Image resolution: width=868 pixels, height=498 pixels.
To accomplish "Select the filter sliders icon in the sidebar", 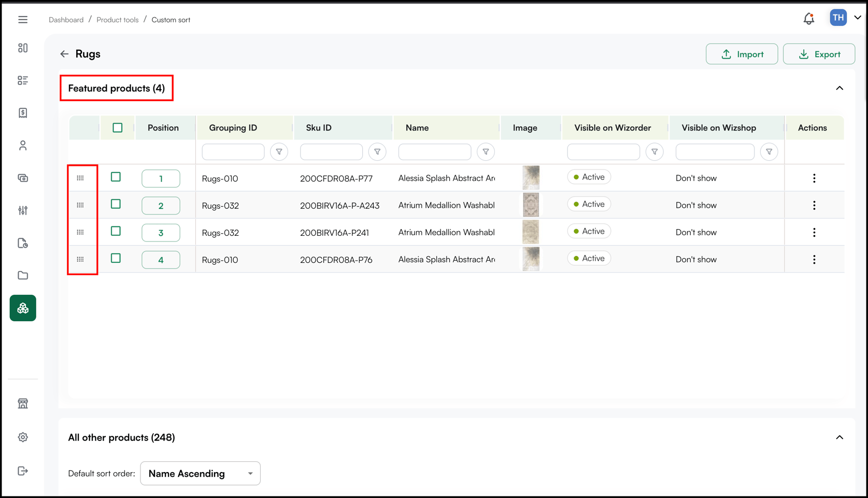I will pyautogui.click(x=23, y=210).
